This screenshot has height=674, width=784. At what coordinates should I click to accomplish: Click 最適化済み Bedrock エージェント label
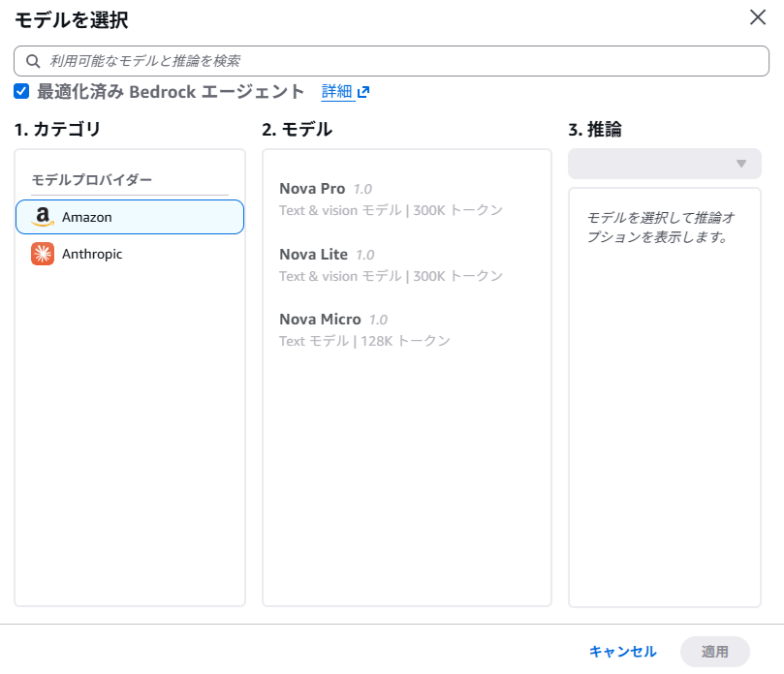tap(171, 91)
